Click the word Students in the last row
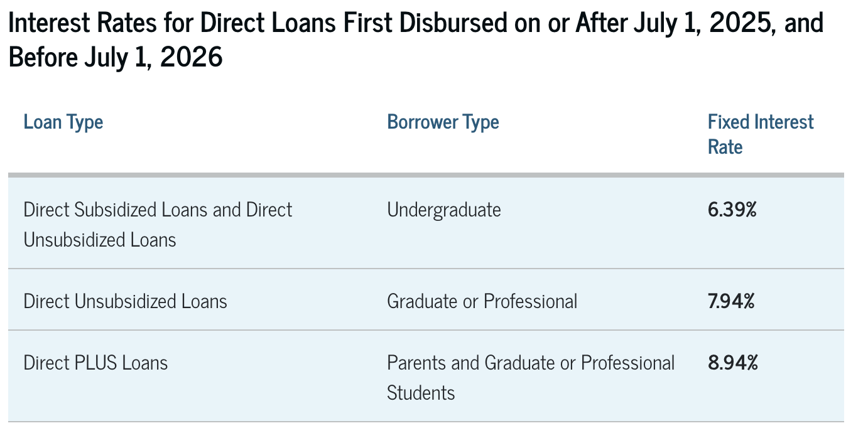This screenshot has width=868, height=438. (x=421, y=393)
